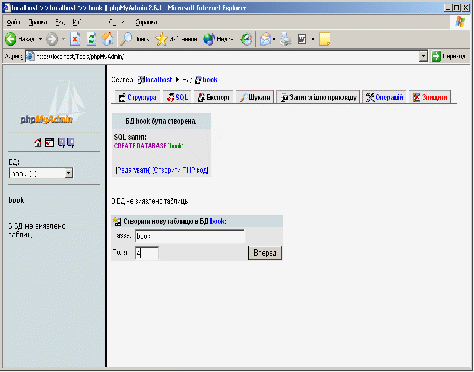Open the Media globe icon in the toolbar

(209, 39)
